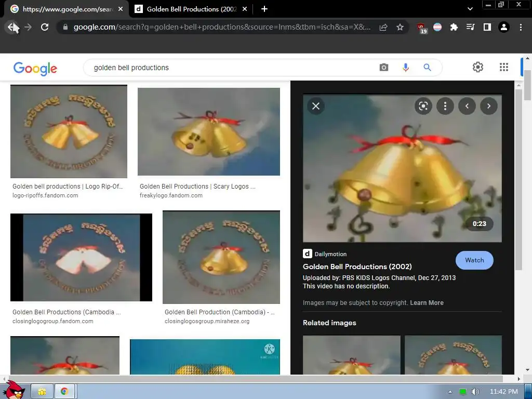Open the Angry Birds start button
This screenshot has width=532, height=399.
(x=13, y=391)
